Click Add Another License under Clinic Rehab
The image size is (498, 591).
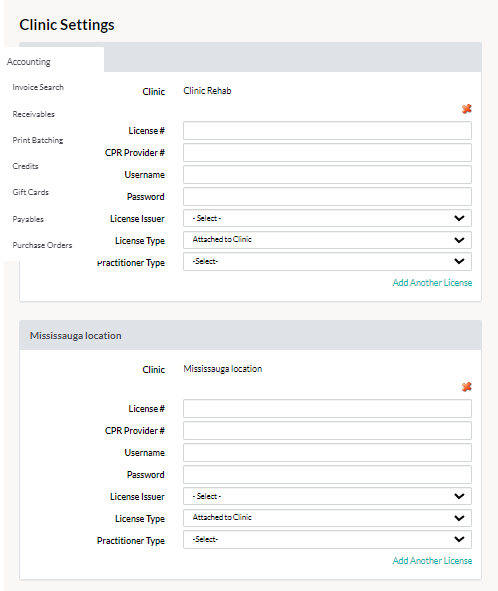432,283
